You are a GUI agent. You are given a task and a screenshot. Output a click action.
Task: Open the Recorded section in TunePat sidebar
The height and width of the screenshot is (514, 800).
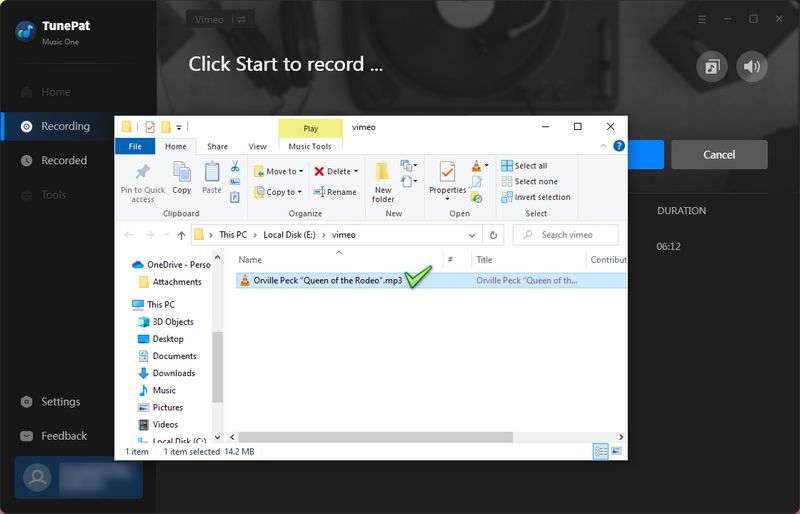coord(64,160)
